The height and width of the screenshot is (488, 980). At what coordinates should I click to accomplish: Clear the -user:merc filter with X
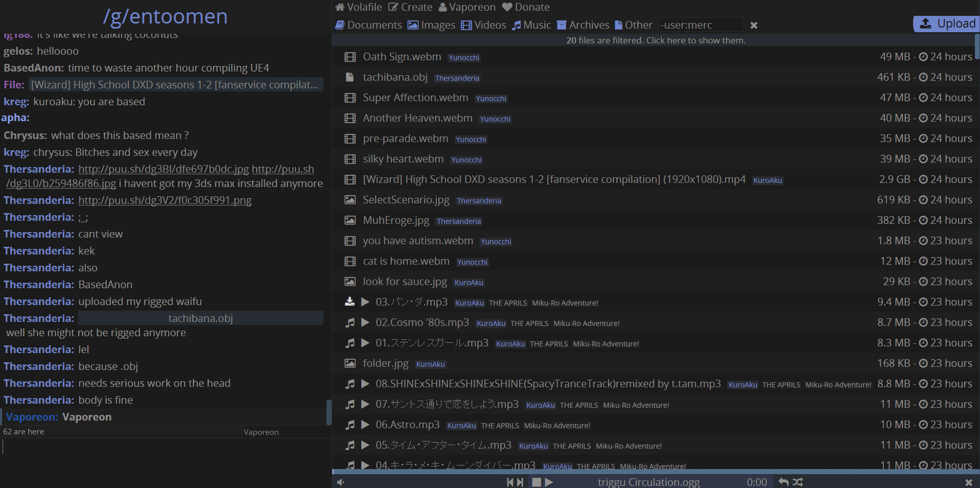coord(754,25)
